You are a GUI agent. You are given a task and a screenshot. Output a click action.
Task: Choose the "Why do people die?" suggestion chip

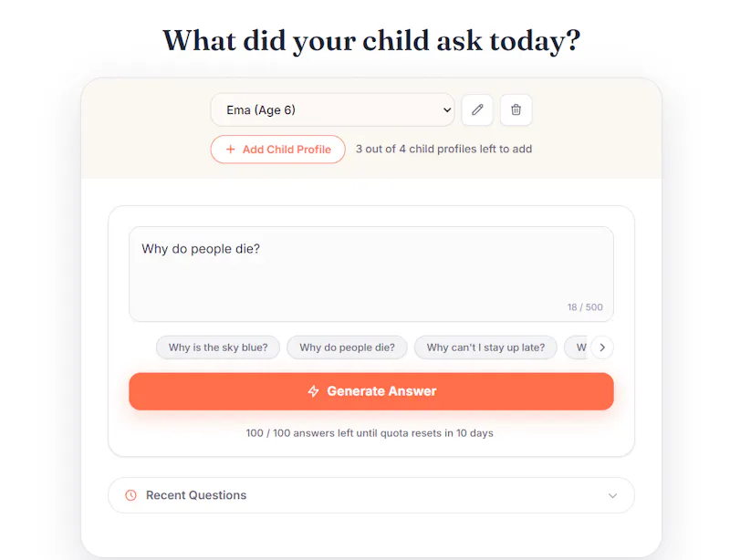pyautogui.click(x=347, y=347)
